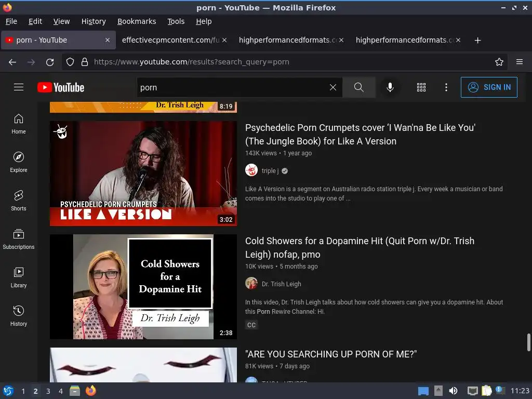532x399 pixels.
Task: Close the effectivecpmcontent.com tab
Action: [x=224, y=40]
